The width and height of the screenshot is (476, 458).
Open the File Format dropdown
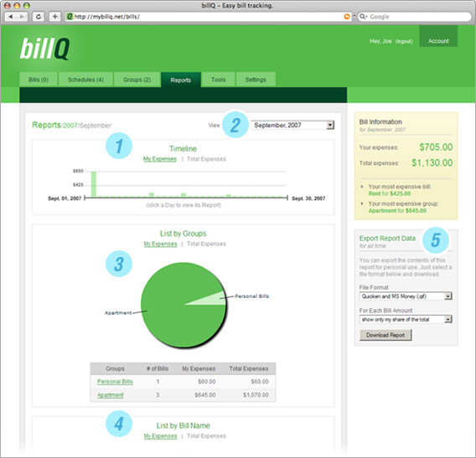pyautogui.click(x=406, y=296)
